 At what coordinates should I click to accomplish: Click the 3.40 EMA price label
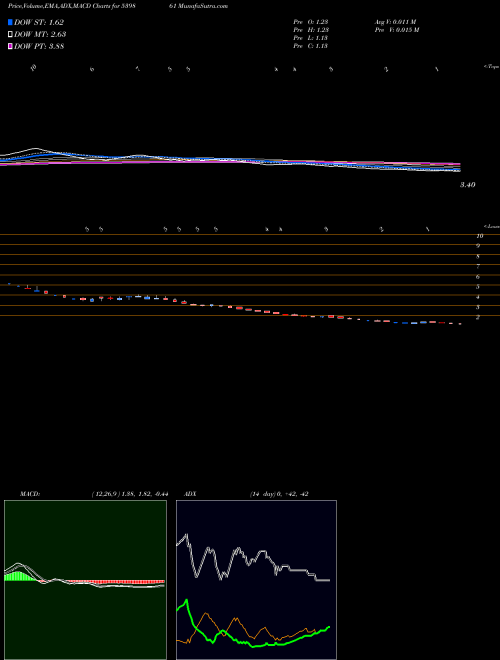468,184
